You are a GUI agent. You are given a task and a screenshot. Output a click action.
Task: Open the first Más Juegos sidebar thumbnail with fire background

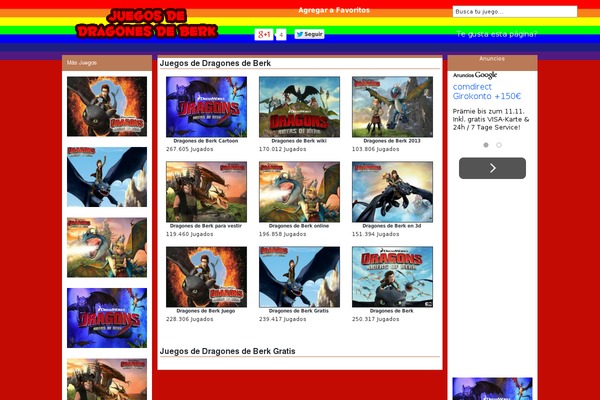point(107,106)
